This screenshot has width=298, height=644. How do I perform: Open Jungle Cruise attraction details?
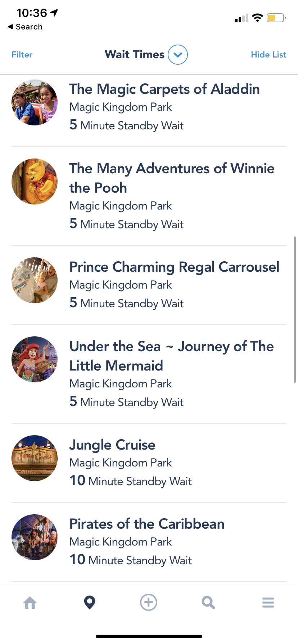pyautogui.click(x=112, y=445)
